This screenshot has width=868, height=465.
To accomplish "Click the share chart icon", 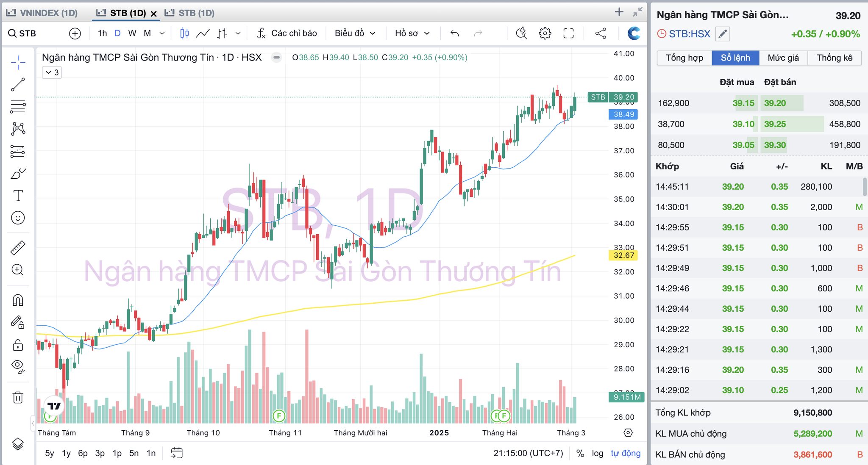I will coord(601,33).
